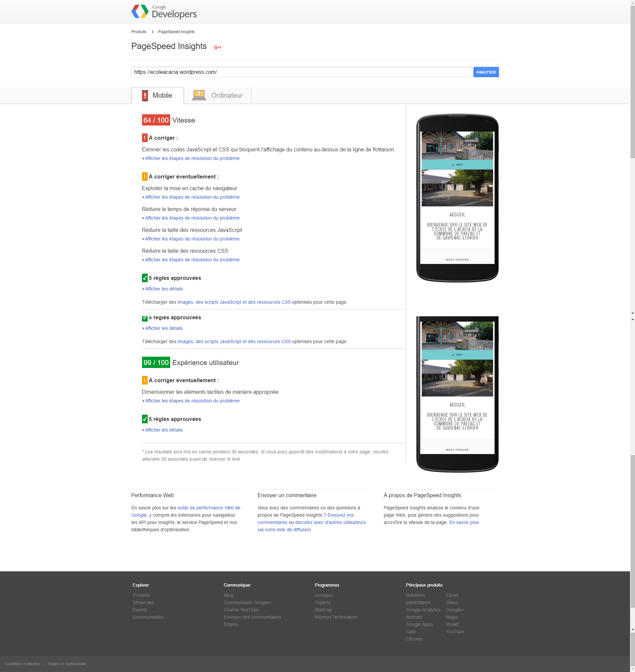Open the Produits breadcrumb link
635x672 pixels.
click(x=139, y=32)
